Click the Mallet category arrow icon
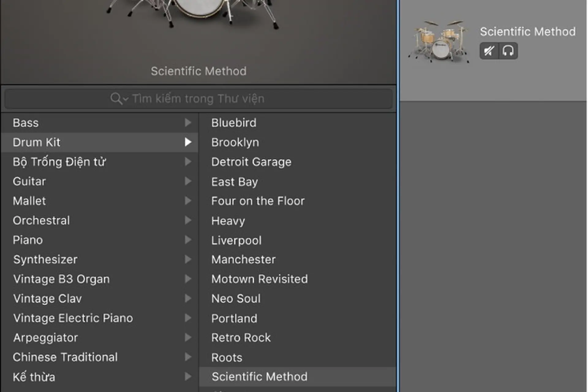Image resolution: width=588 pixels, height=392 pixels. click(188, 201)
